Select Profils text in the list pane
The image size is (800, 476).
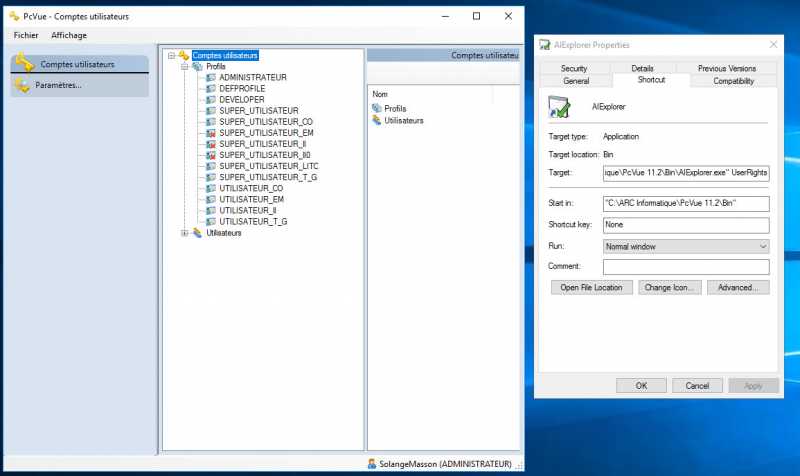395,109
